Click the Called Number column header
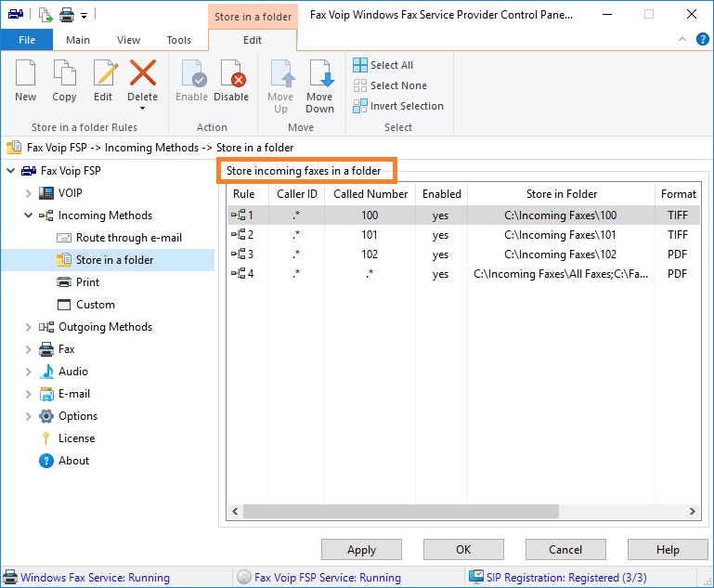The height and width of the screenshot is (588, 714). (x=370, y=194)
